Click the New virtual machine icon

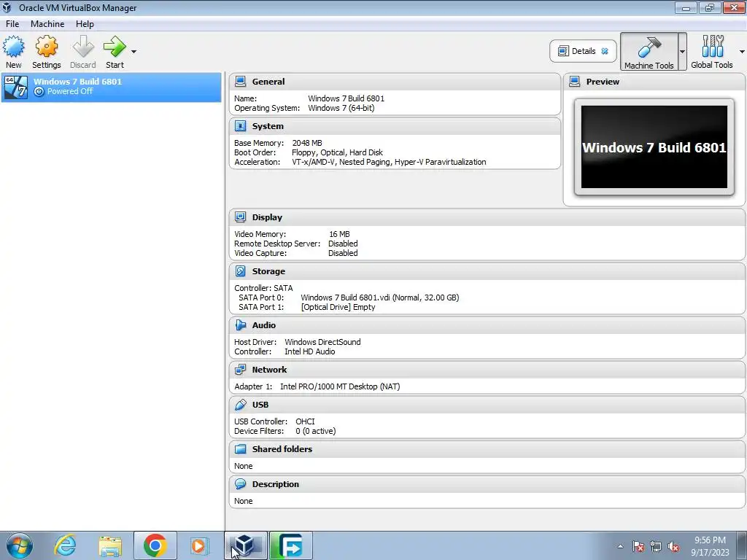(13, 47)
